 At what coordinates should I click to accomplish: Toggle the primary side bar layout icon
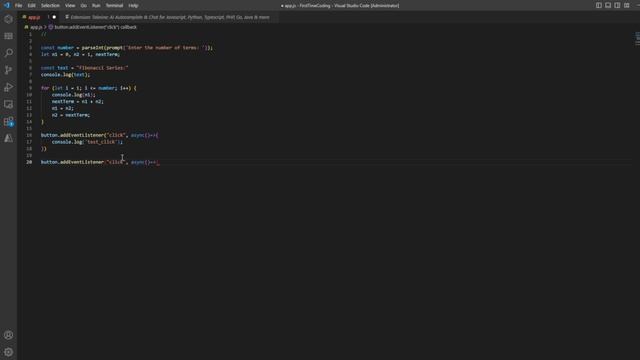click(599, 5)
